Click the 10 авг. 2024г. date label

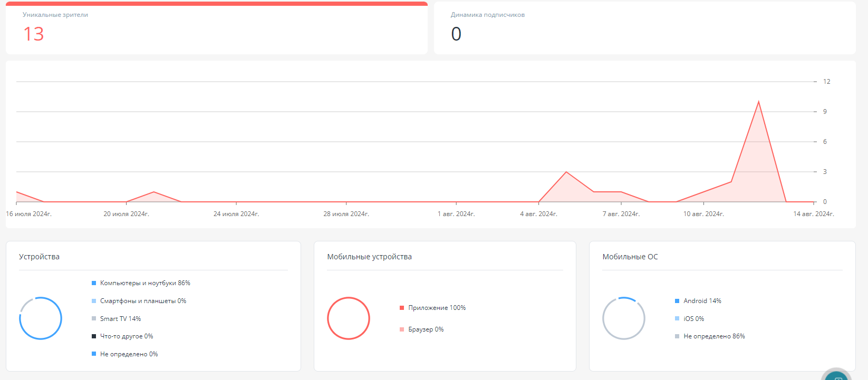703,214
